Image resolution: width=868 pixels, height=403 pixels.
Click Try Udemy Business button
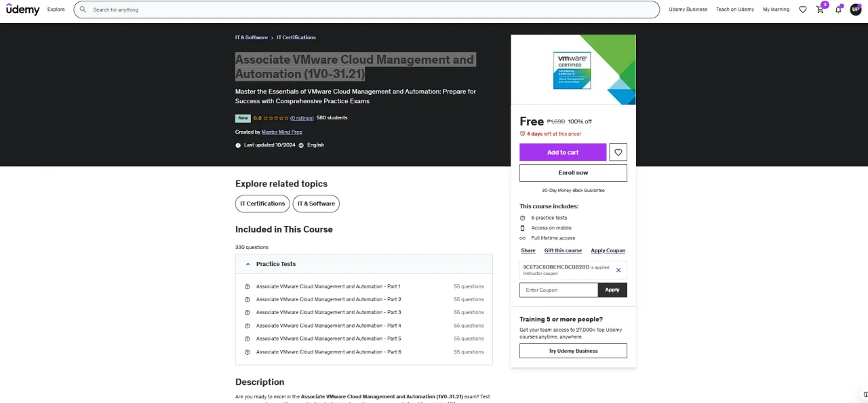point(573,351)
